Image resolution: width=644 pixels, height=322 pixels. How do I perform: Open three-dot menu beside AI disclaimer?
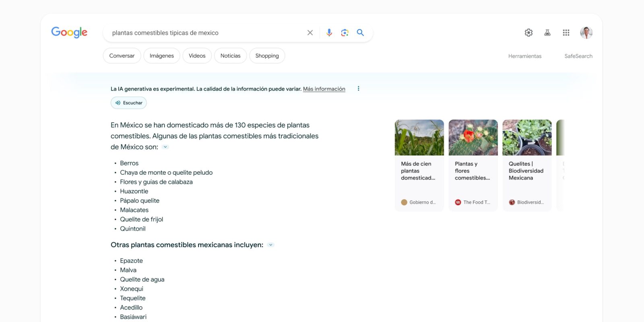358,89
